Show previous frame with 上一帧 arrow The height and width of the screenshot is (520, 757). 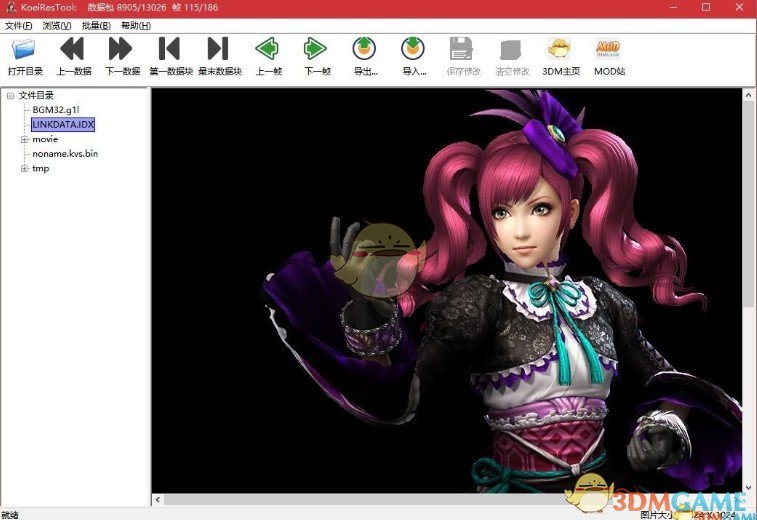[x=267, y=49]
